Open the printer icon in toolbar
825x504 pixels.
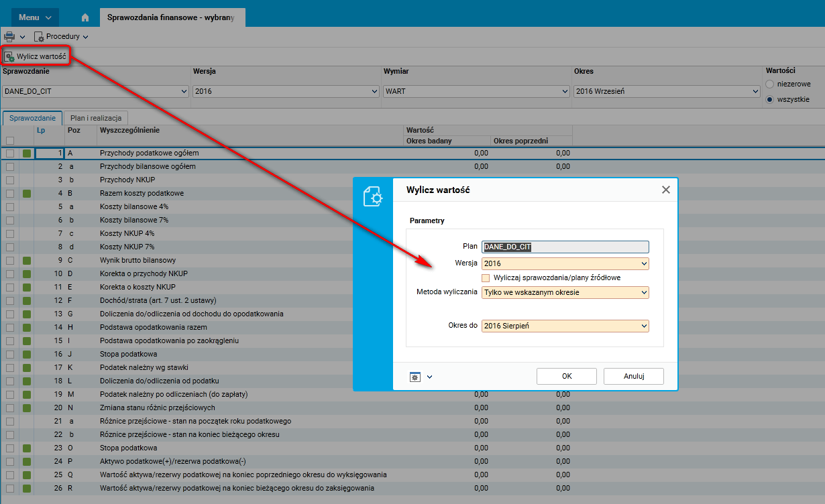tap(9, 37)
